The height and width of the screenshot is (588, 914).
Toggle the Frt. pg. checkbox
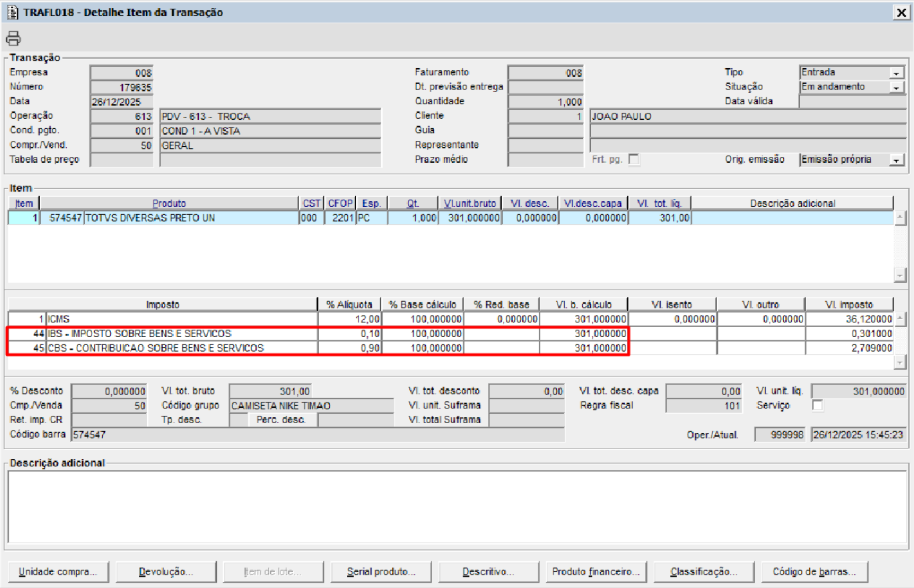click(x=634, y=160)
